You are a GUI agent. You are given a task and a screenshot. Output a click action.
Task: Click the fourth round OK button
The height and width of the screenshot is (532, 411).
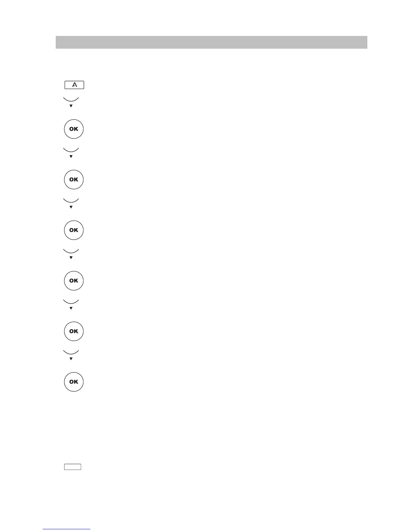[74, 281]
